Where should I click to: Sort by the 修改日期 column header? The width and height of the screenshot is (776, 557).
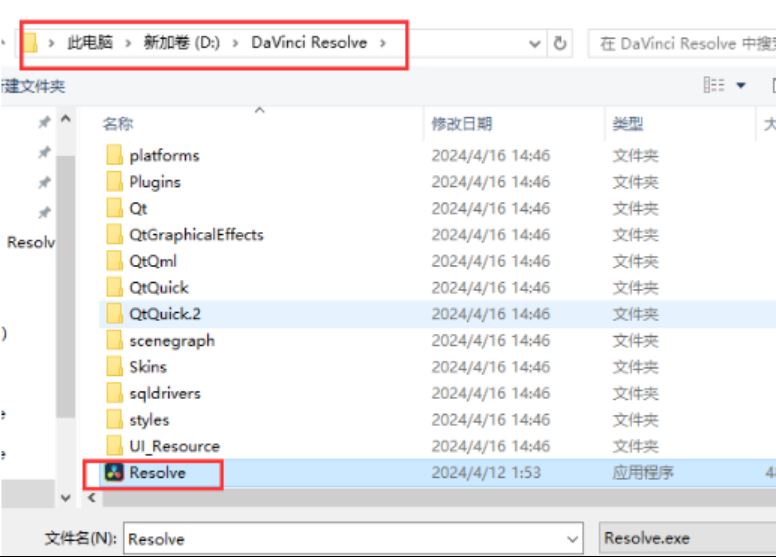[x=462, y=123]
